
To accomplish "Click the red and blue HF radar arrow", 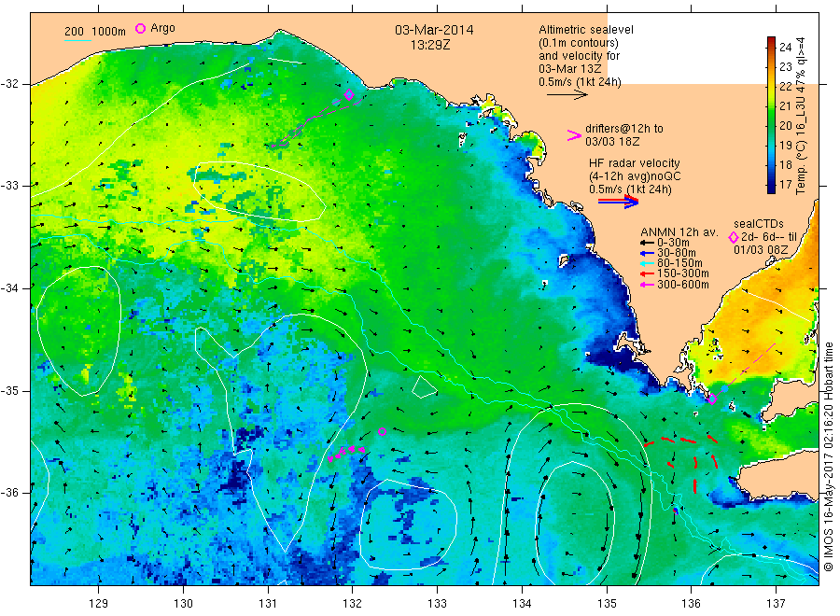I will [618, 202].
